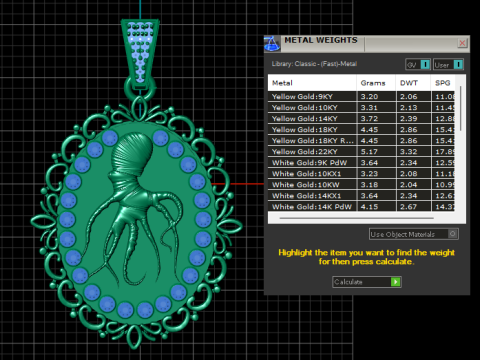Click the 4.15 grams cell

[x=376, y=207]
